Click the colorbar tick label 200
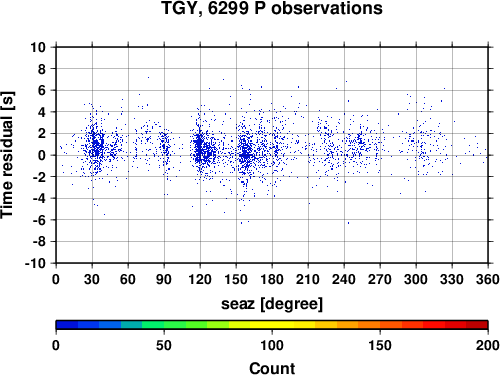The image size is (500, 375). tap(488, 345)
